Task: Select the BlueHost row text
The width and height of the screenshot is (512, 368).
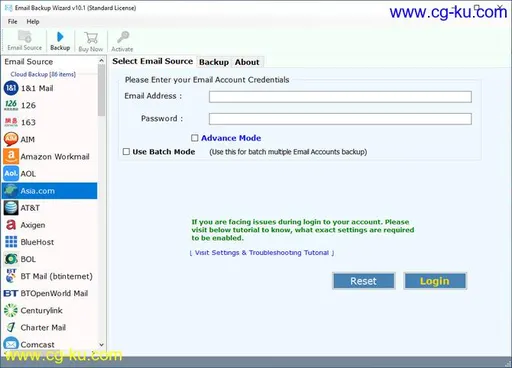Action: click(x=37, y=242)
